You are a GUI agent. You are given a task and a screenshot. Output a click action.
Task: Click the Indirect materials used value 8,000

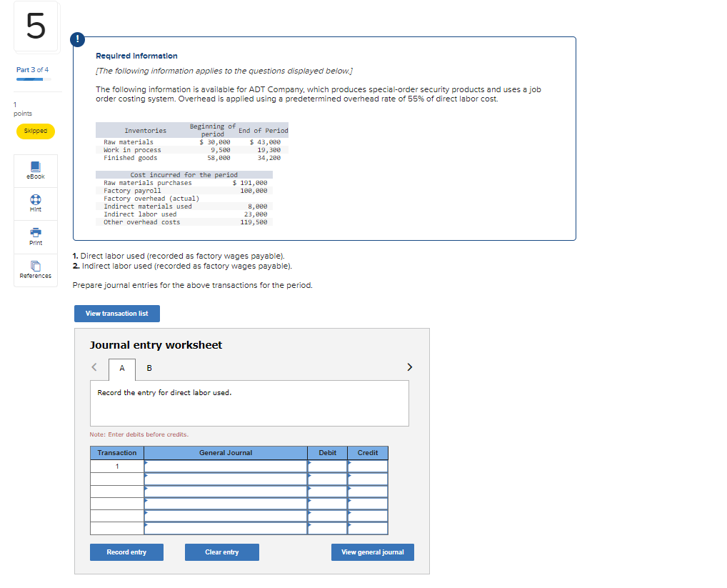(257, 206)
